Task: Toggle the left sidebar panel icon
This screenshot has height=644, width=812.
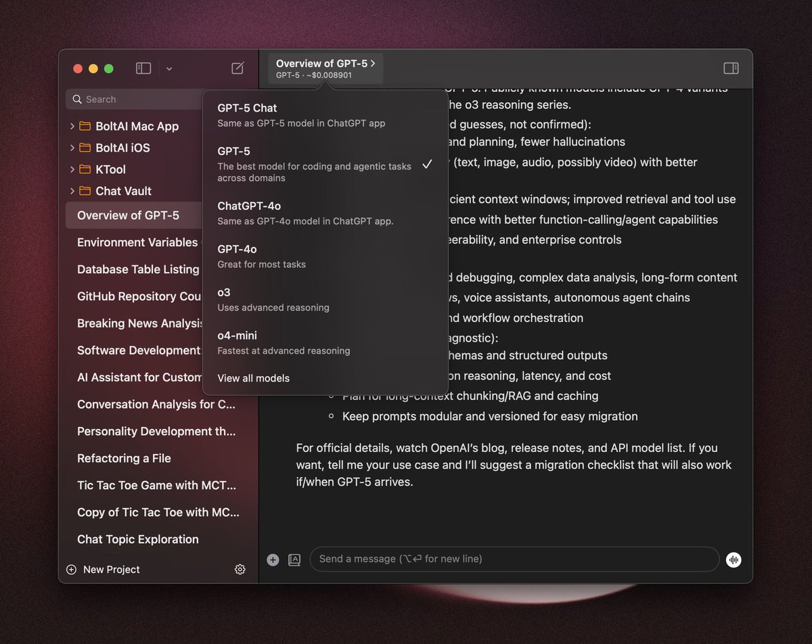Action: point(143,68)
